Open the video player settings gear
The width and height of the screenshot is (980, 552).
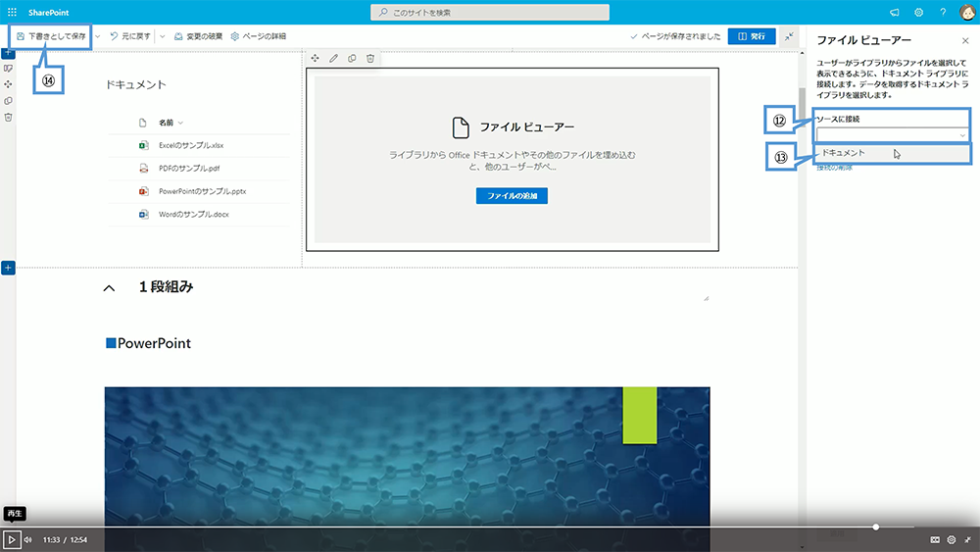tap(952, 539)
